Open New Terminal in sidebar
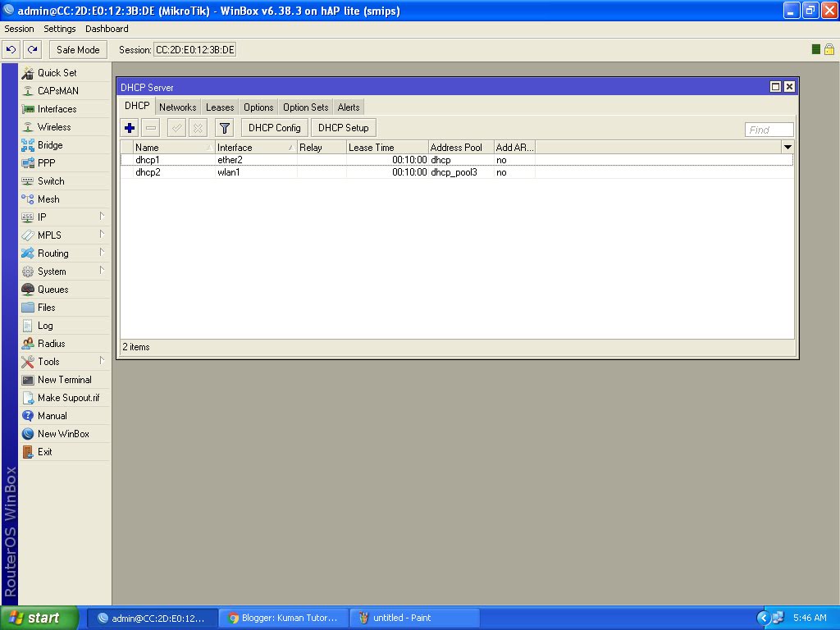The height and width of the screenshot is (630, 840). (x=64, y=380)
